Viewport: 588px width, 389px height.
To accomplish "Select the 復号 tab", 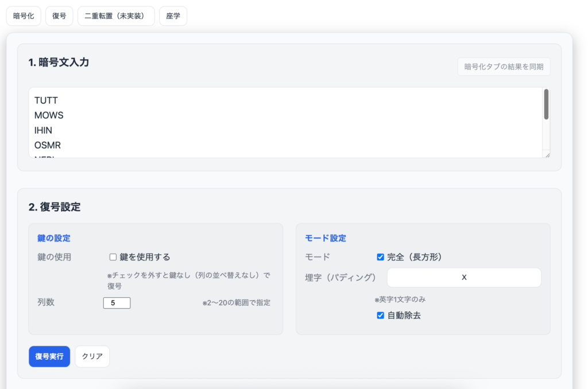I will (59, 16).
